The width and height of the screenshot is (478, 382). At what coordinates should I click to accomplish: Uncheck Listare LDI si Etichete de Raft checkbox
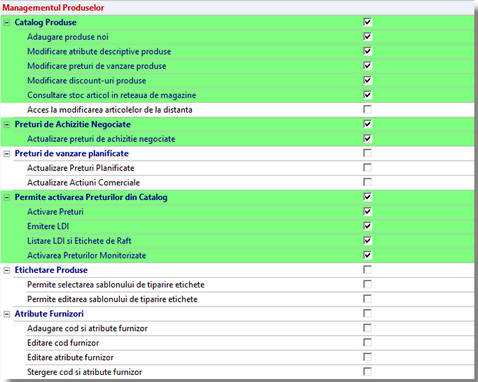[x=367, y=240]
